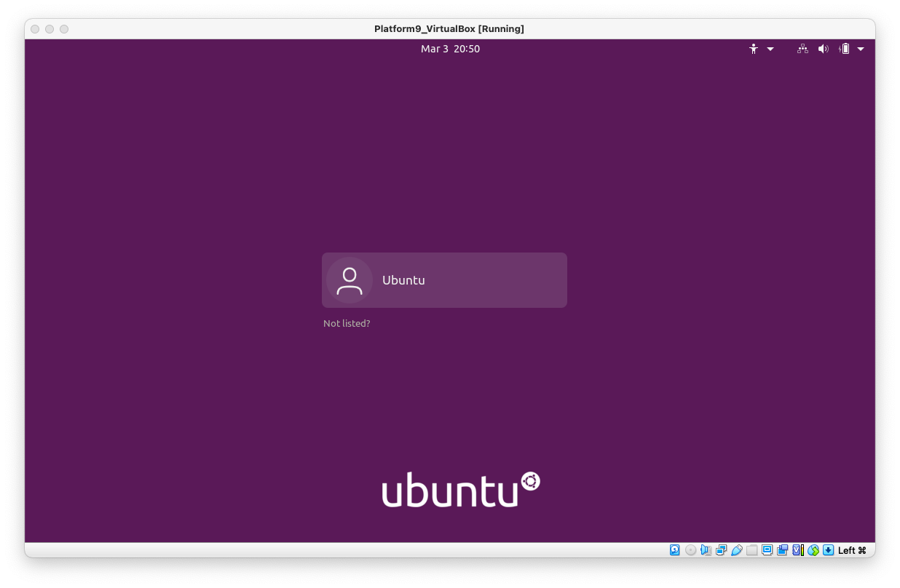Click the mouse integration globe icon
The width and height of the screenshot is (900, 588).
813,550
